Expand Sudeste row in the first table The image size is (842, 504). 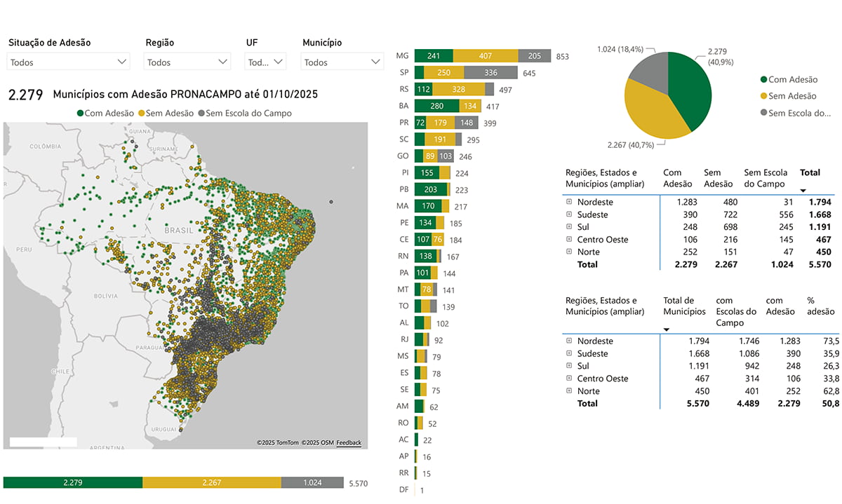[x=570, y=214]
